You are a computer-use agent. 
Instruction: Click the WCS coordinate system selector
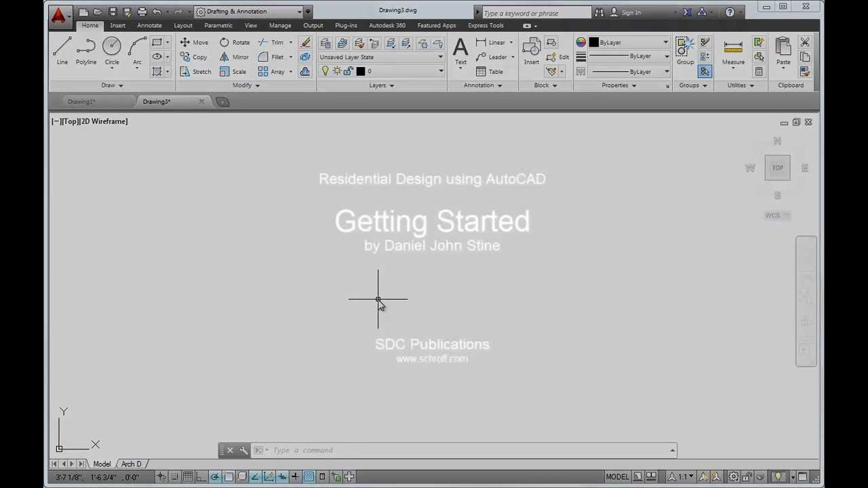coord(777,216)
